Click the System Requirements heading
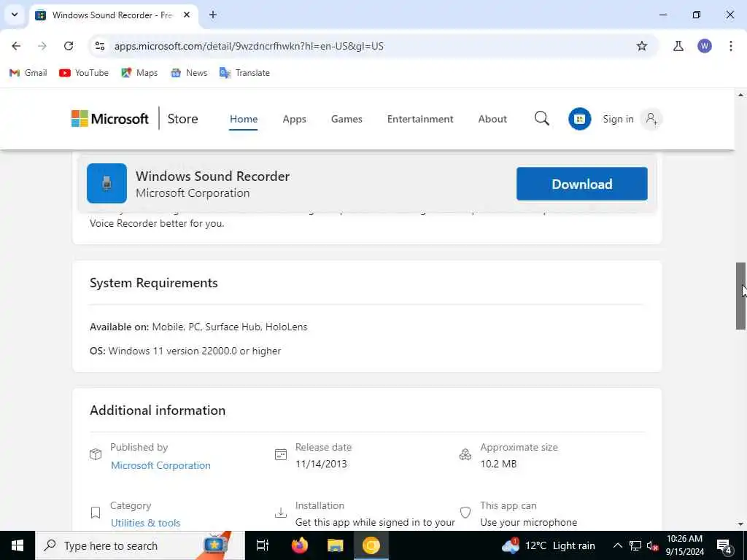 click(x=153, y=283)
